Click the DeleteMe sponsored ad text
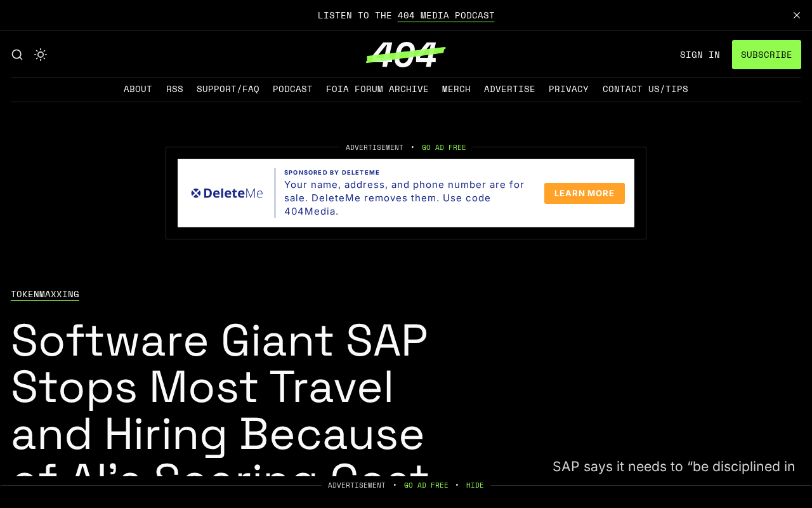 pyautogui.click(x=405, y=198)
